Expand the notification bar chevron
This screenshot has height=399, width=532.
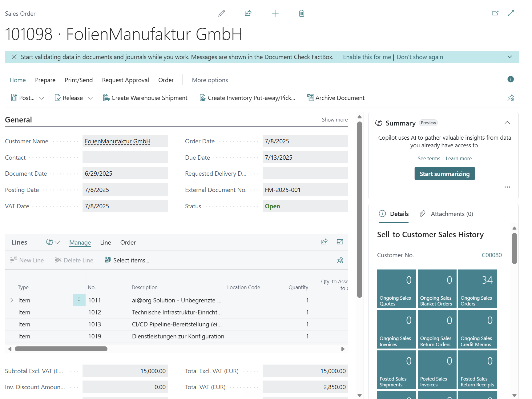(510, 57)
